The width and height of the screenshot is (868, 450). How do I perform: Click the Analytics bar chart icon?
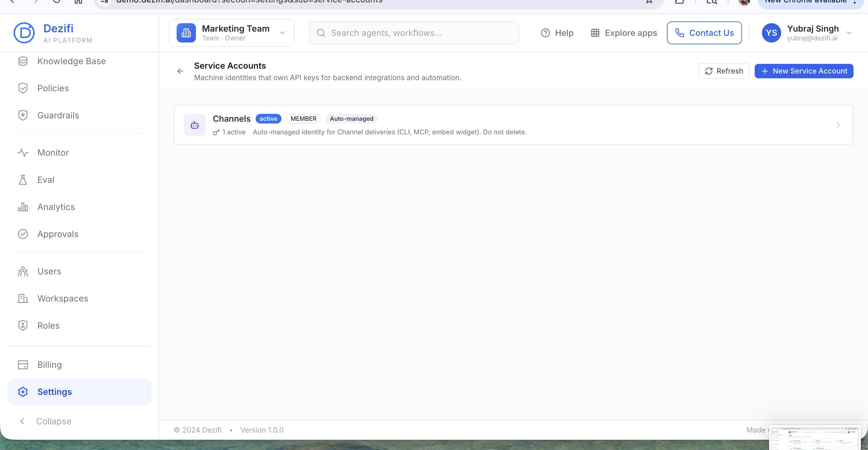click(x=23, y=207)
